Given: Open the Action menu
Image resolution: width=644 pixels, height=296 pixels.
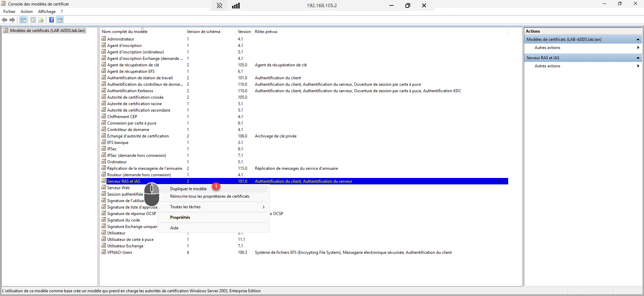Looking at the screenshot, I should coord(27,12).
